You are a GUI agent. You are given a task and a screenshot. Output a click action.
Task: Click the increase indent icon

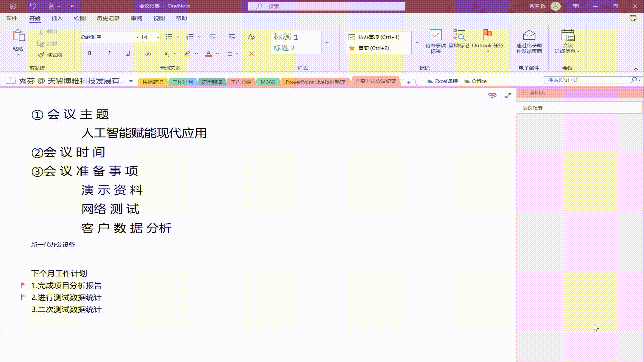coord(232,37)
